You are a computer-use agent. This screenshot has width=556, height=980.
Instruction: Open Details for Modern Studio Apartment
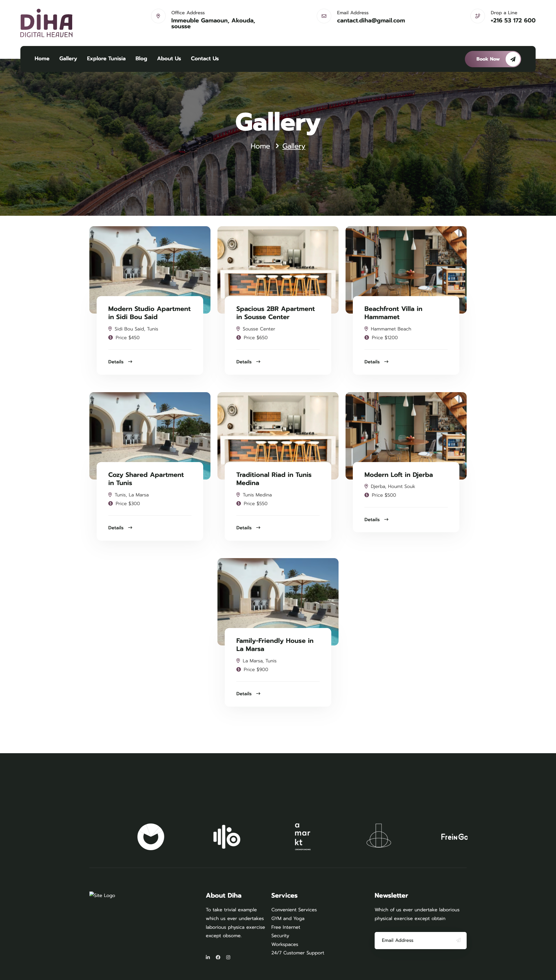click(120, 362)
